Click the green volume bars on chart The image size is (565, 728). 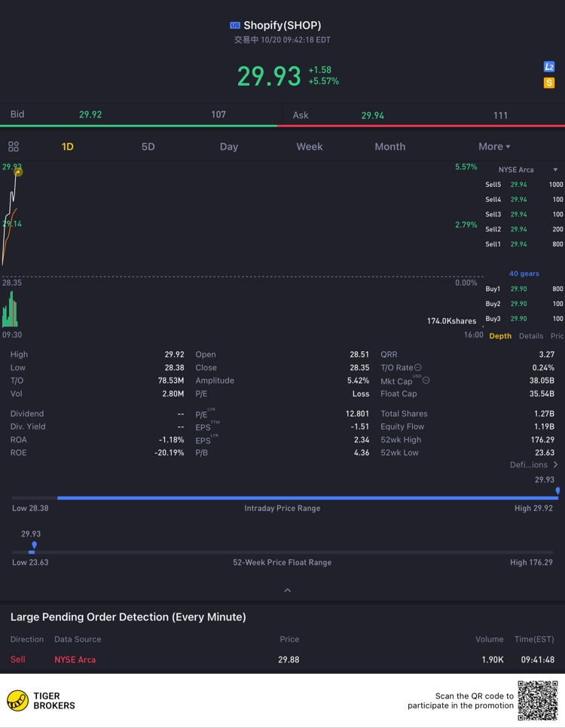(x=10, y=310)
